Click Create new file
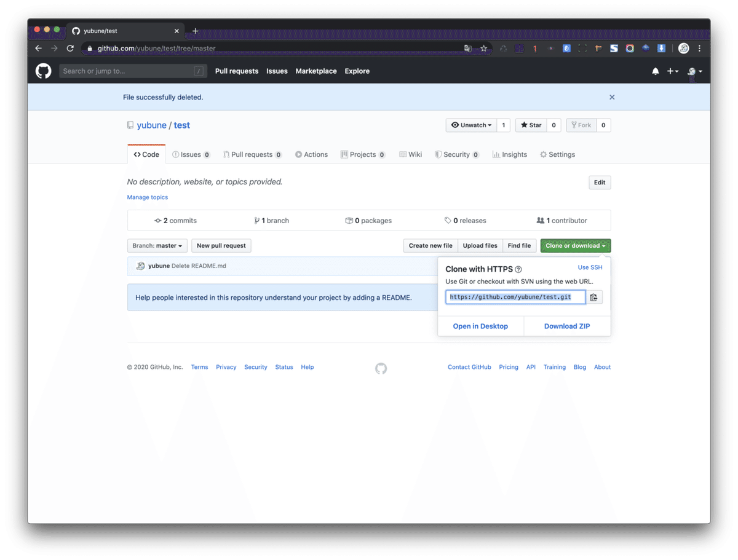Screen dimensions: 738x560 (x=430, y=246)
